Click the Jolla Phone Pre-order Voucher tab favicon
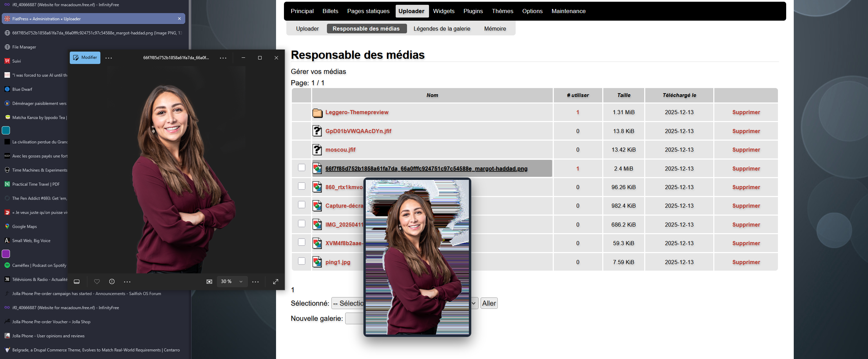Screen dimensions: 868x359 pyautogui.click(x=7, y=322)
